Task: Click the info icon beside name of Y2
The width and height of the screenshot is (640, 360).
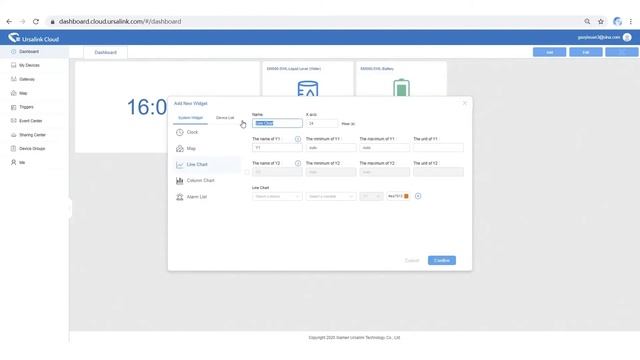Action: pos(298,163)
